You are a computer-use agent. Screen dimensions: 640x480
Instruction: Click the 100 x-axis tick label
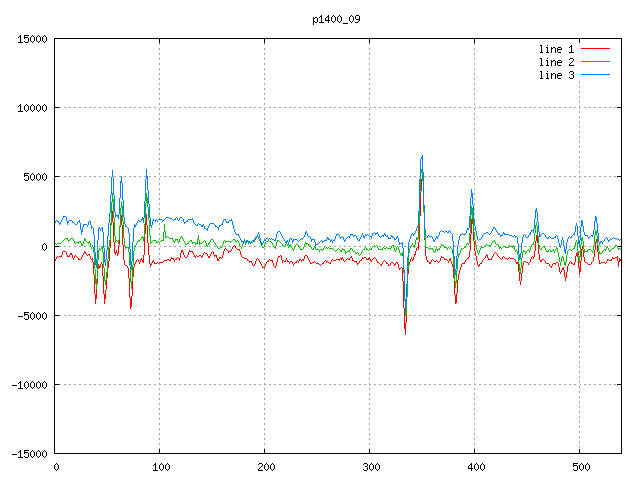point(160,467)
